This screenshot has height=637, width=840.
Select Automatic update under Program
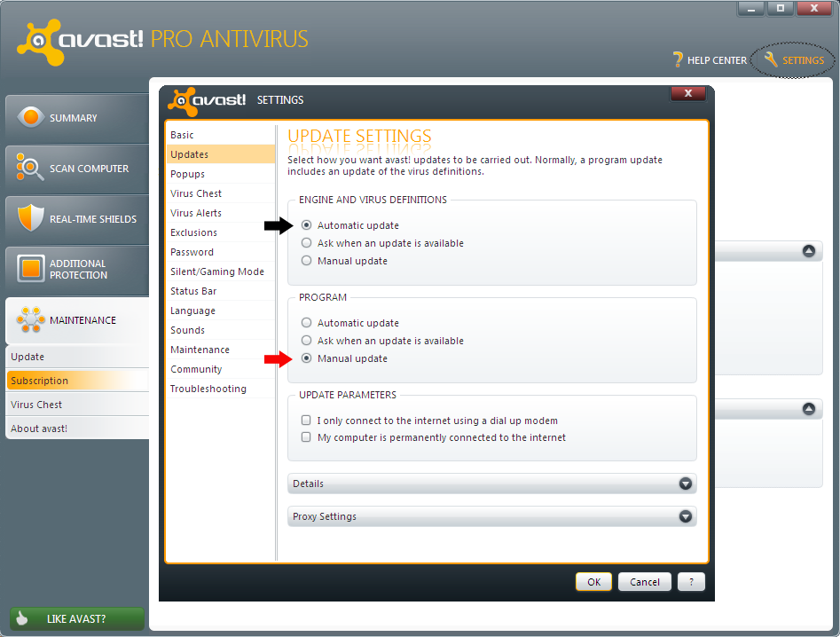click(306, 323)
